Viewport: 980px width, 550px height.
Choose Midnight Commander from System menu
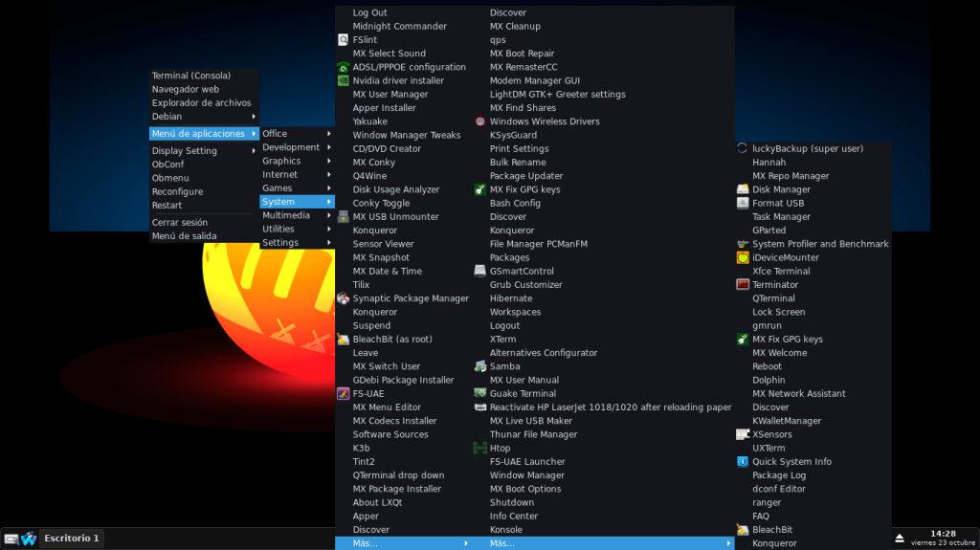pos(399,27)
